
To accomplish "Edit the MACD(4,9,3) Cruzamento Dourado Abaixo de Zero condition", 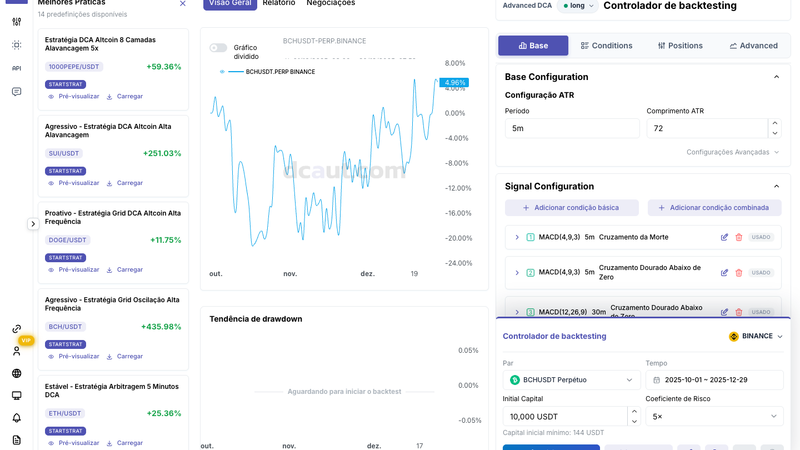I will click(x=724, y=272).
